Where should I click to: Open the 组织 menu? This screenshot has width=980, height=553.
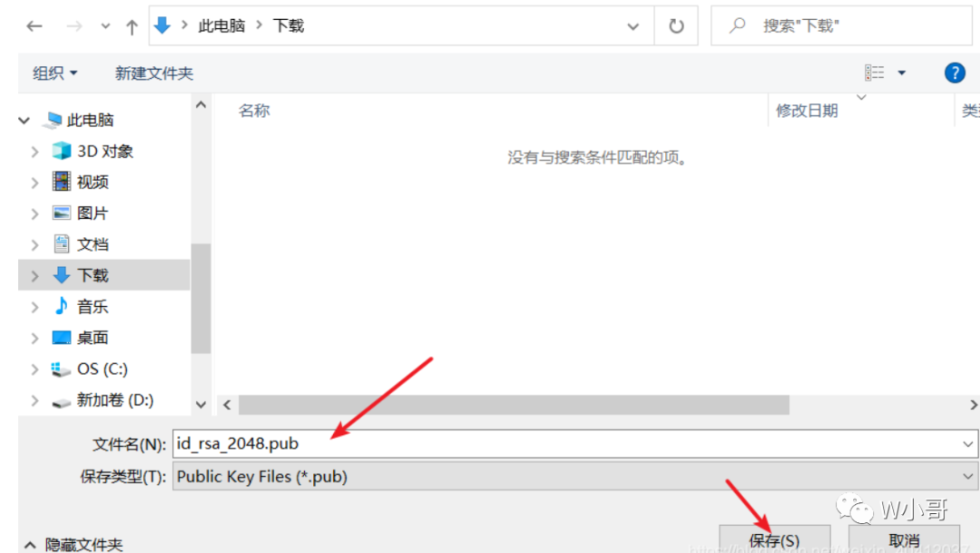click(x=55, y=74)
